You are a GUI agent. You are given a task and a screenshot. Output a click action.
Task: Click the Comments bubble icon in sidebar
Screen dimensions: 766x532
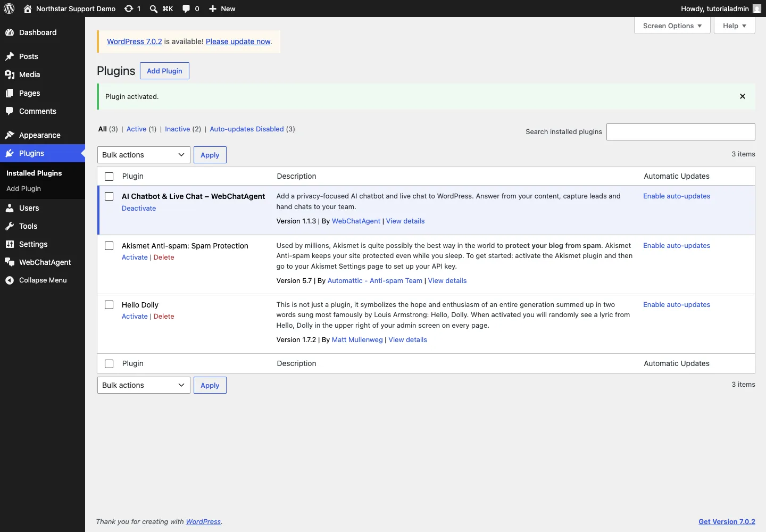pos(10,111)
